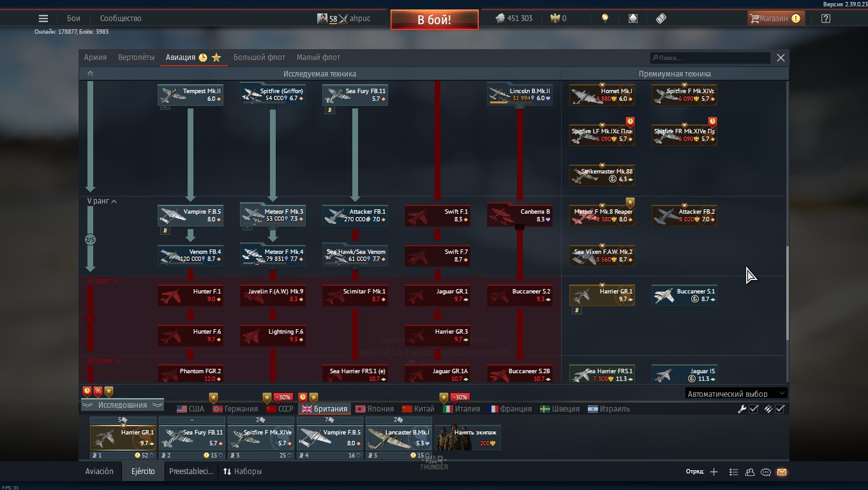The height and width of the screenshot is (490, 868).
Task: Click Нанять экипаж to hire crew
Action: (x=468, y=438)
